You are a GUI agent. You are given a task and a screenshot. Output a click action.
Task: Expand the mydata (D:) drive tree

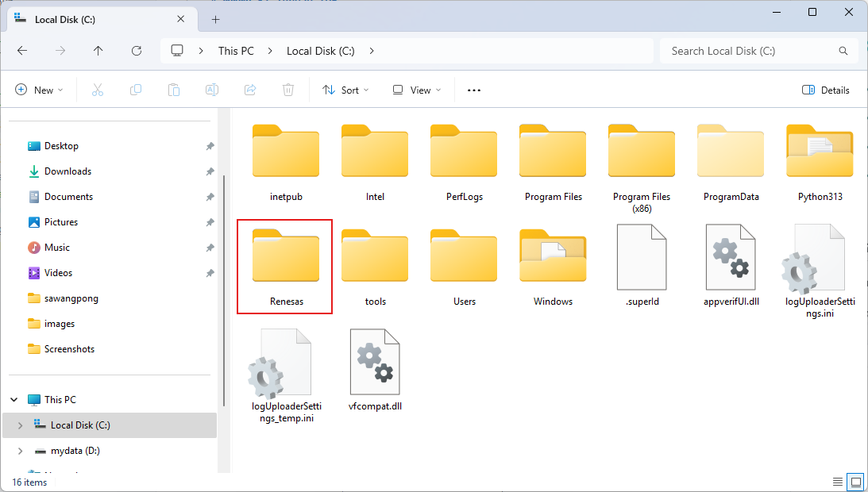(x=20, y=451)
